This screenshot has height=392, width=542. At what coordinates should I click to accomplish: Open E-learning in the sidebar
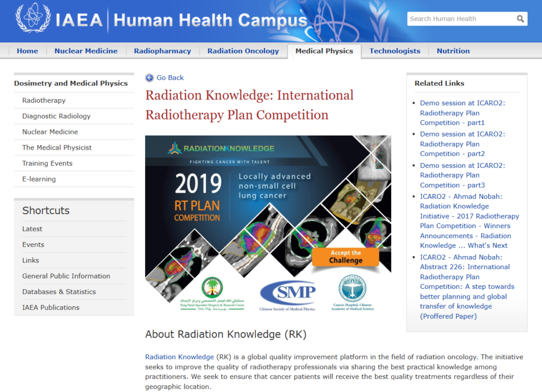coord(39,179)
